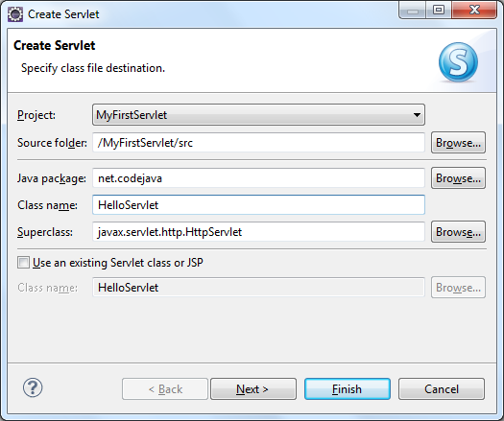This screenshot has height=421, width=504.
Task: Click the Eclipse icon in title bar
Action: point(15,14)
